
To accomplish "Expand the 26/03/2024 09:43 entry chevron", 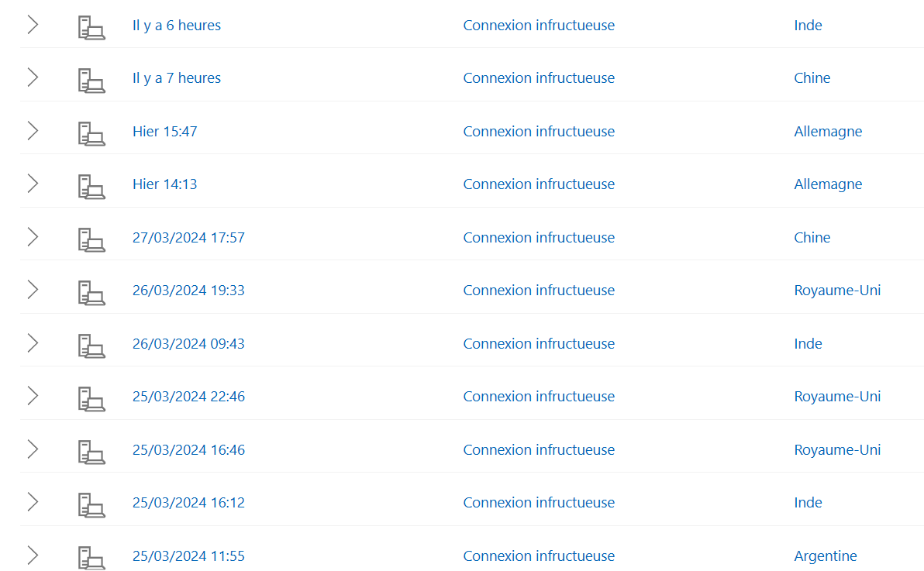I will point(33,343).
